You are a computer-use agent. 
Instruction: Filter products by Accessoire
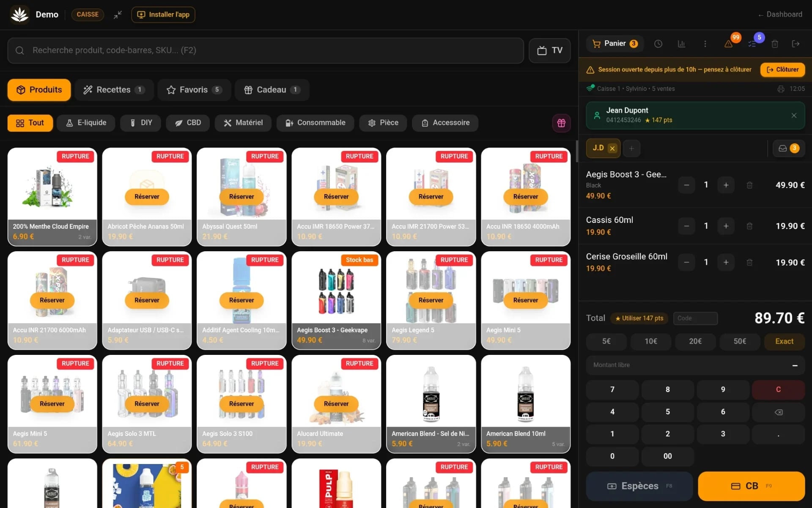click(445, 123)
